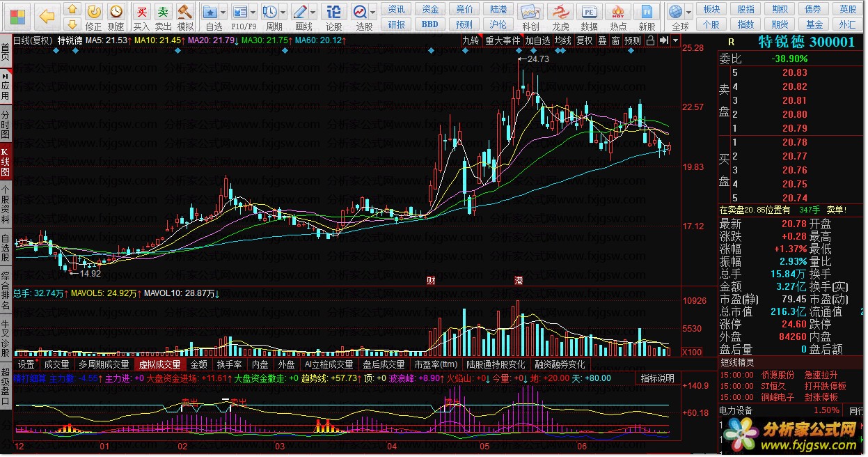Go back with the yellow left arrow
The width and height of the screenshot is (868, 457).
pyautogui.click(x=47, y=15)
